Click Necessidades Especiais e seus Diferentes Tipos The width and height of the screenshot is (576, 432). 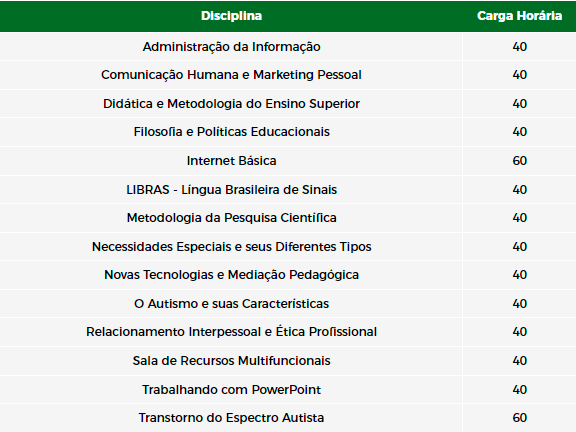[x=231, y=246]
